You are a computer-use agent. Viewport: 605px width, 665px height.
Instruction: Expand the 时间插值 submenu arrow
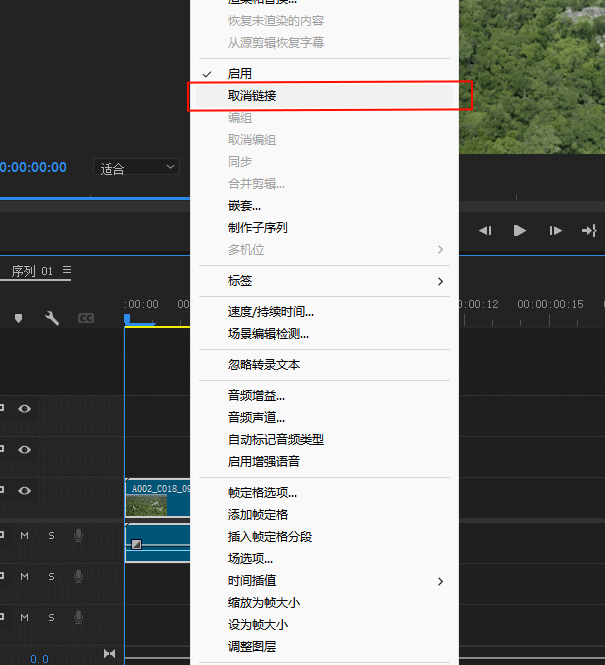click(441, 581)
